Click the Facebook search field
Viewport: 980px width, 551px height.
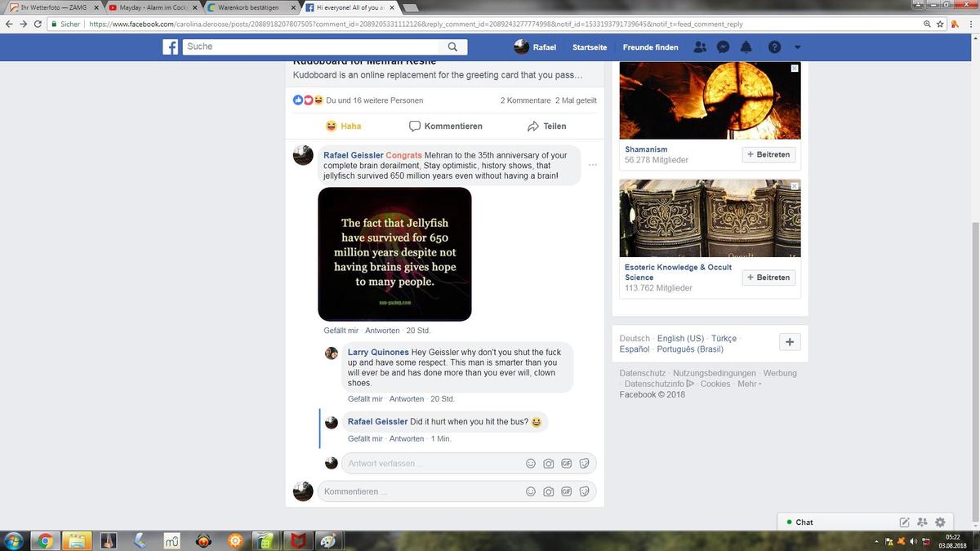point(312,47)
